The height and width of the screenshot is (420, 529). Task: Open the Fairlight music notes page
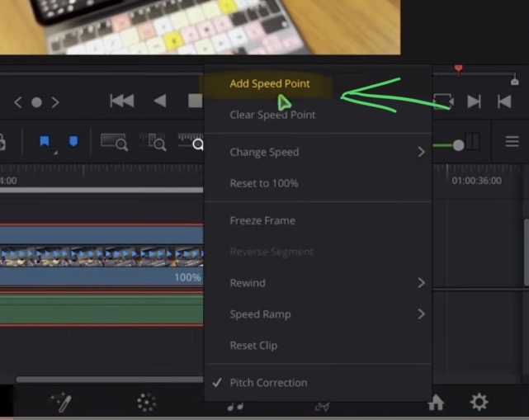click(235, 406)
